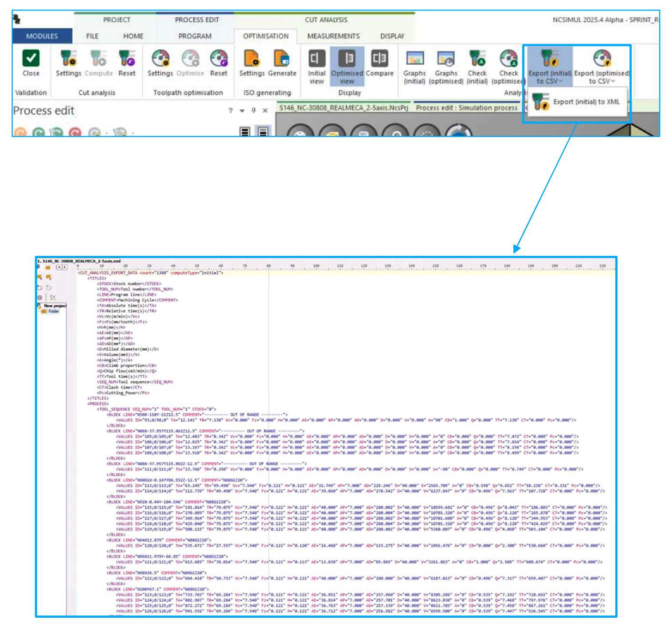This screenshot has height=635, width=672.
Task: Run Check (optimised) analysis
Action: pyautogui.click(x=508, y=64)
